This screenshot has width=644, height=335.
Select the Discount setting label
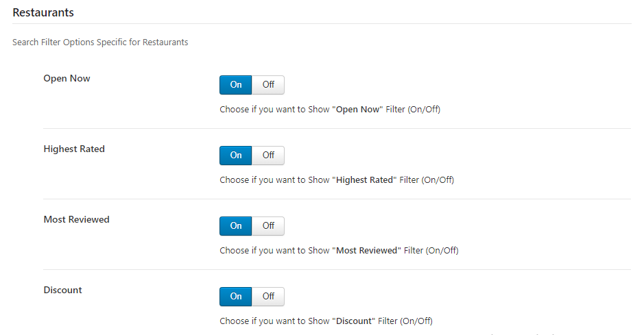62,290
